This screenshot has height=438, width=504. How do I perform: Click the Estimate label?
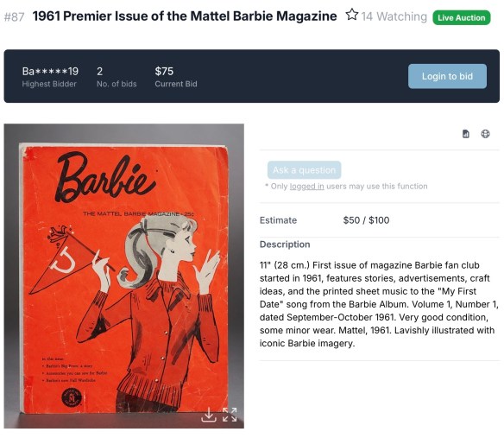(x=279, y=220)
